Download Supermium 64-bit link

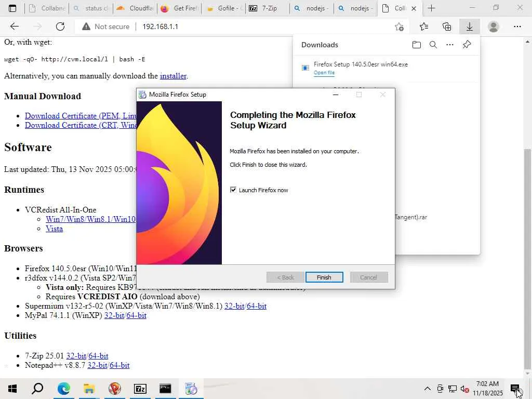(257, 306)
